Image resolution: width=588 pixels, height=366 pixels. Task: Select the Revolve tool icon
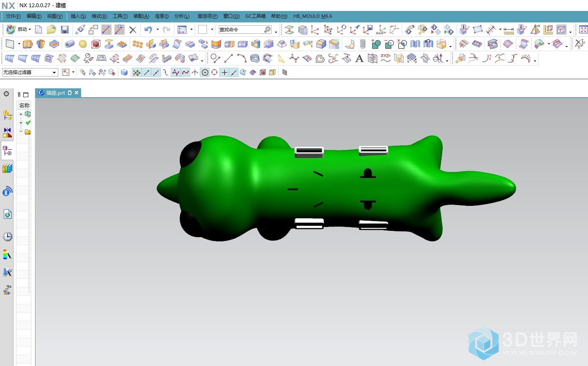coord(41,44)
